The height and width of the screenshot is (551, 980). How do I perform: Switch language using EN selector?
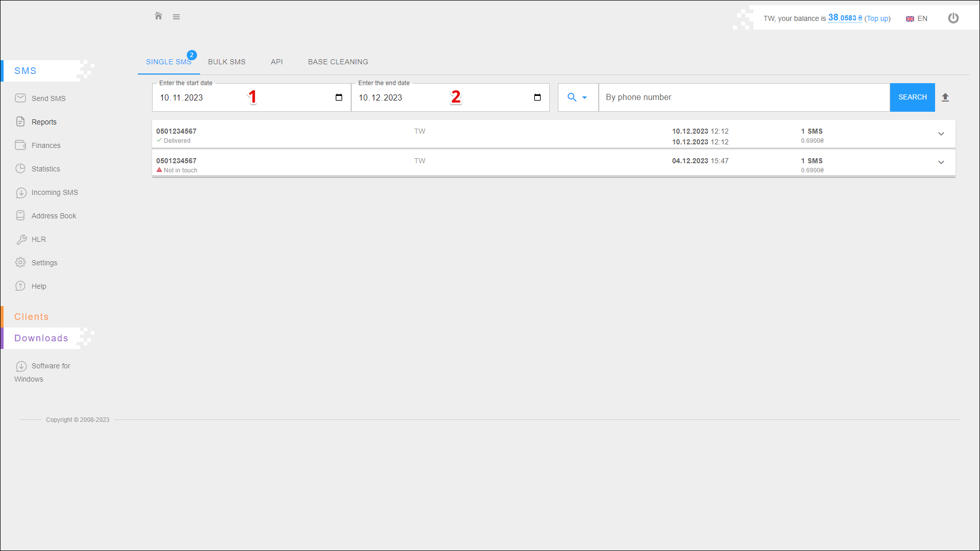pos(917,18)
